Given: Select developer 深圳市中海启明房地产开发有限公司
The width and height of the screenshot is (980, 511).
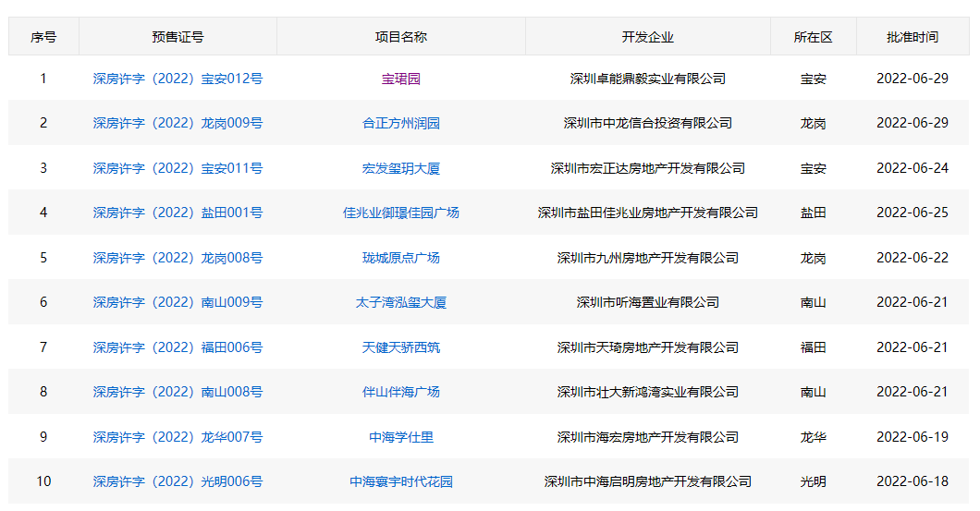Looking at the screenshot, I should point(647,481).
